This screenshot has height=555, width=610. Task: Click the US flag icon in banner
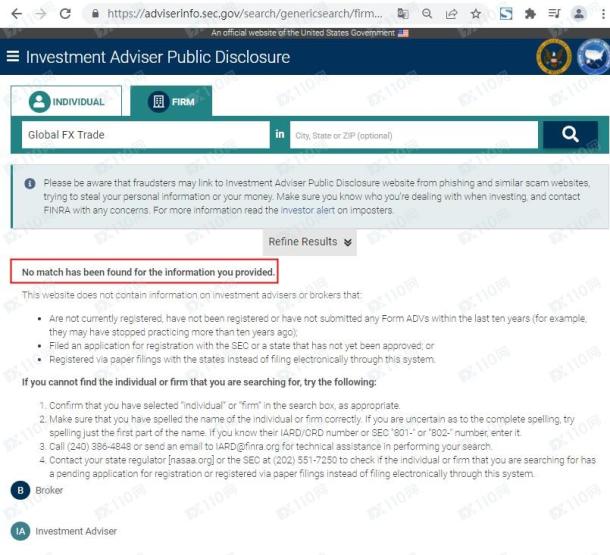coord(403,33)
